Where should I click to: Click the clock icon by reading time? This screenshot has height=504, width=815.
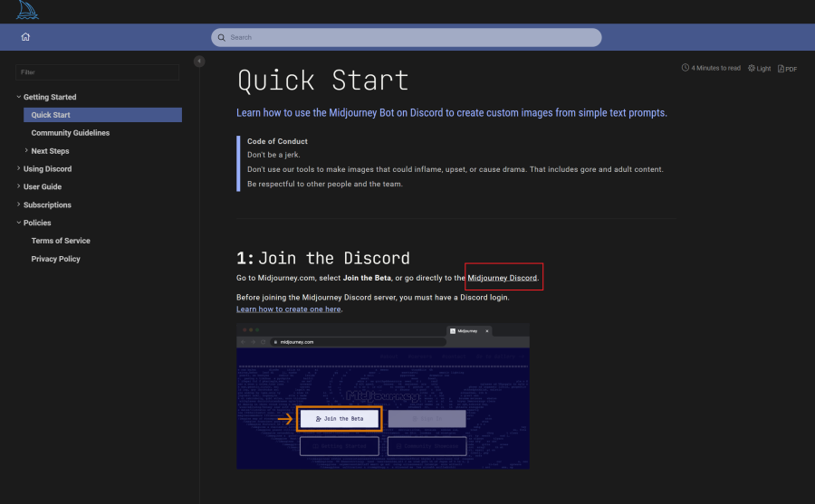point(686,68)
